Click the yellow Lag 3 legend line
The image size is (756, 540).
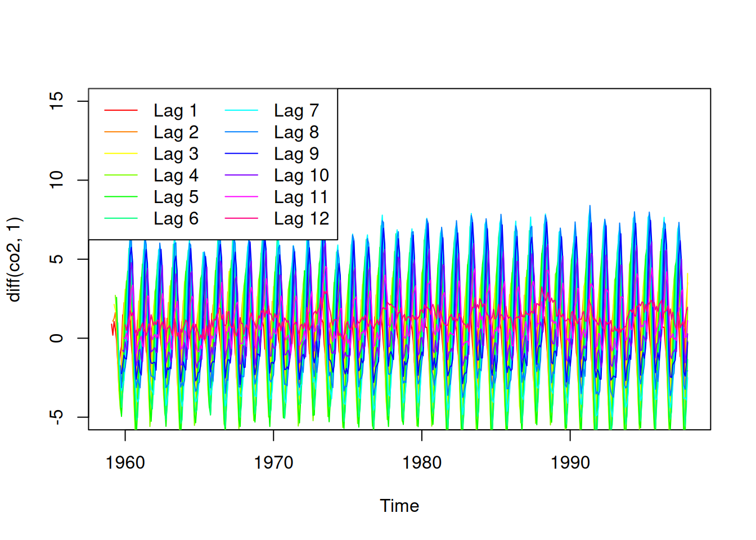tap(121, 154)
